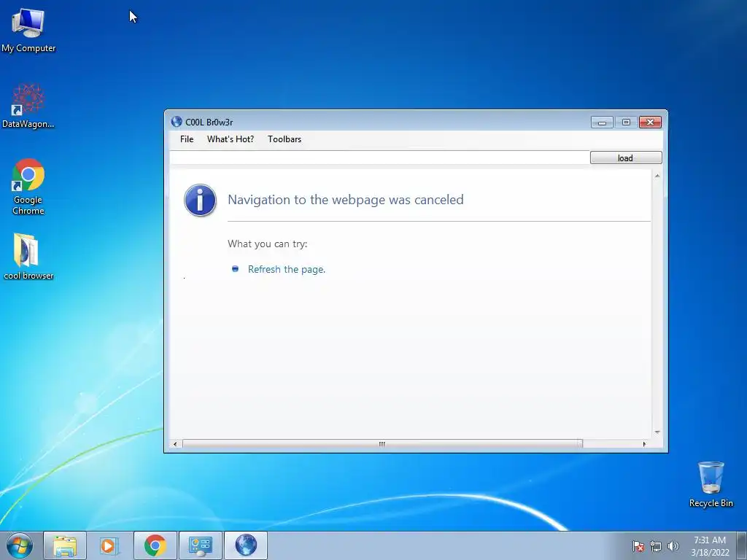Open Chrome from the taskbar
747x560 pixels.
(155, 545)
